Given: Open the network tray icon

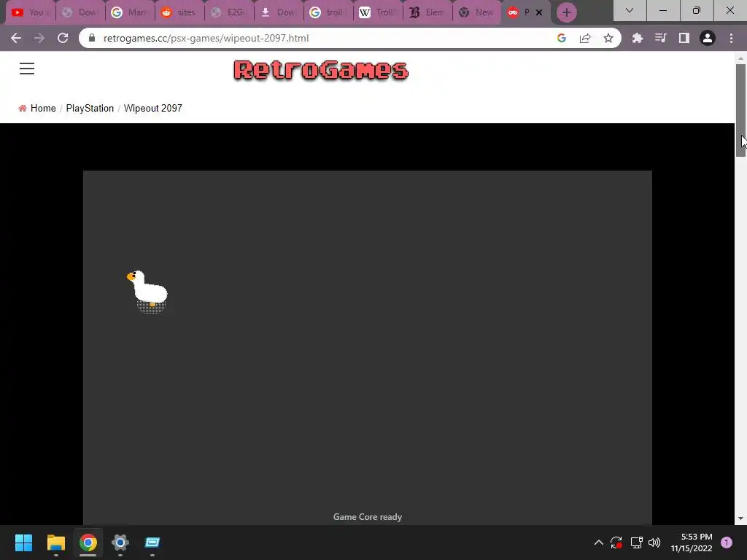Looking at the screenshot, I should coord(636,542).
